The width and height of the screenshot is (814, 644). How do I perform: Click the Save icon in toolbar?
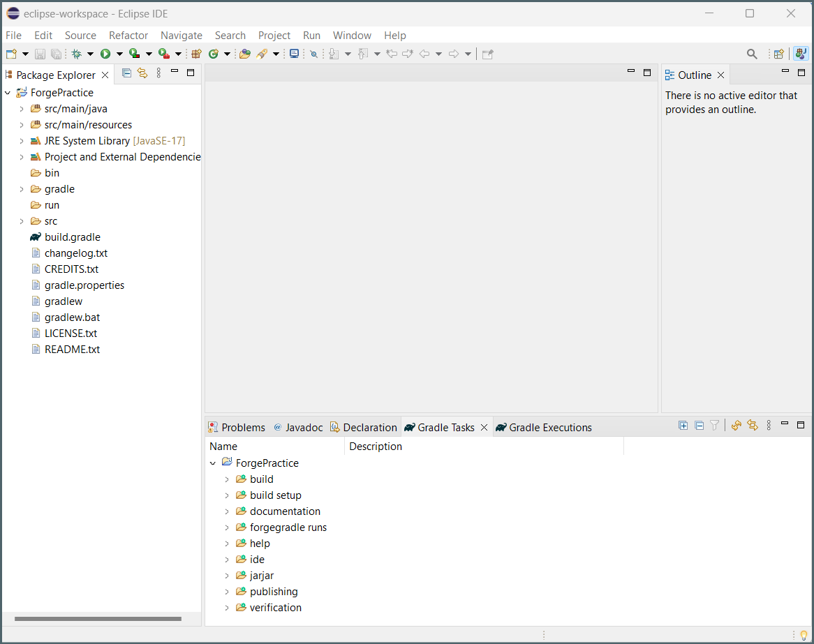click(40, 54)
